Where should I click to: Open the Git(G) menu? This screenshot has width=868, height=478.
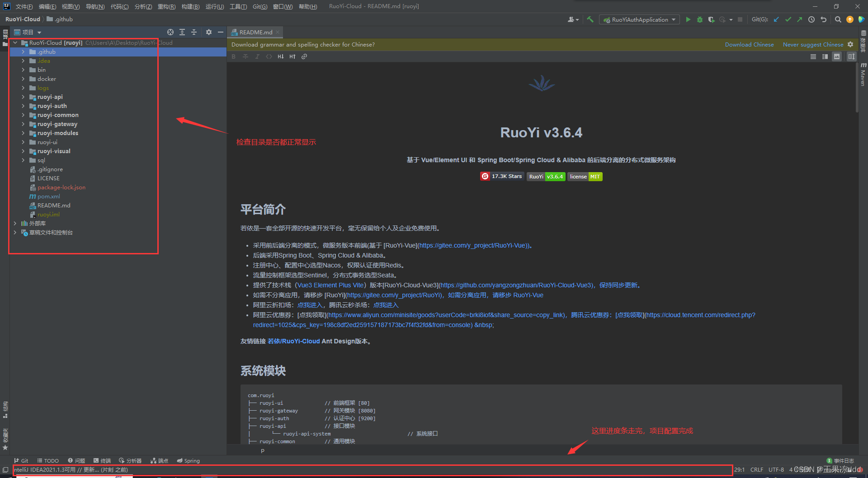click(x=260, y=6)
